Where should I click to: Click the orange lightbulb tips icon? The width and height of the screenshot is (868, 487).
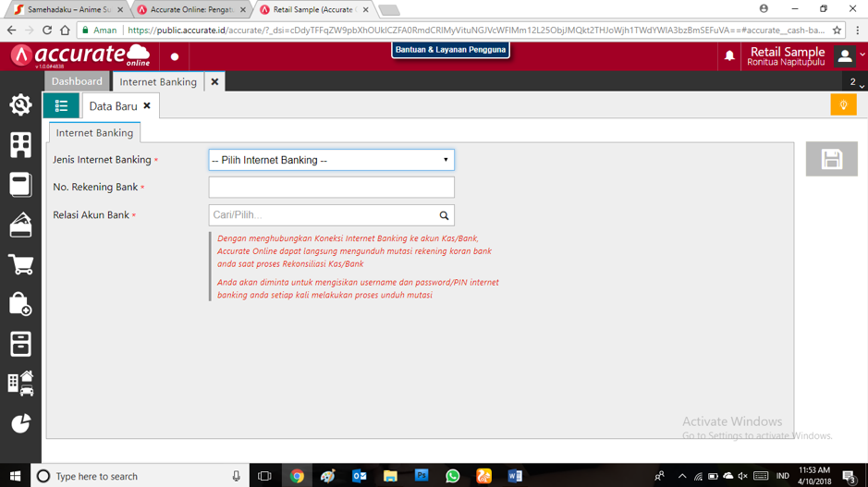pyautogui.click(x=843, y=104)
